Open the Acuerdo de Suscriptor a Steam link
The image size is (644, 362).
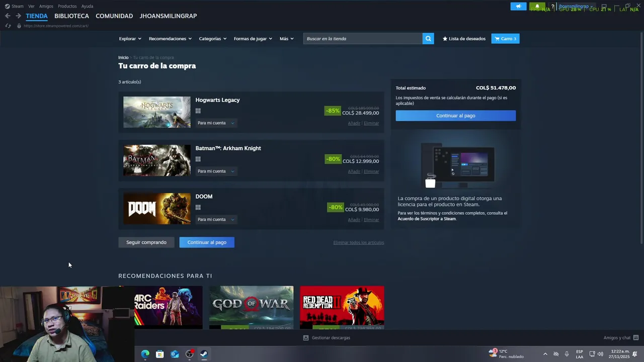click(427, 219)
